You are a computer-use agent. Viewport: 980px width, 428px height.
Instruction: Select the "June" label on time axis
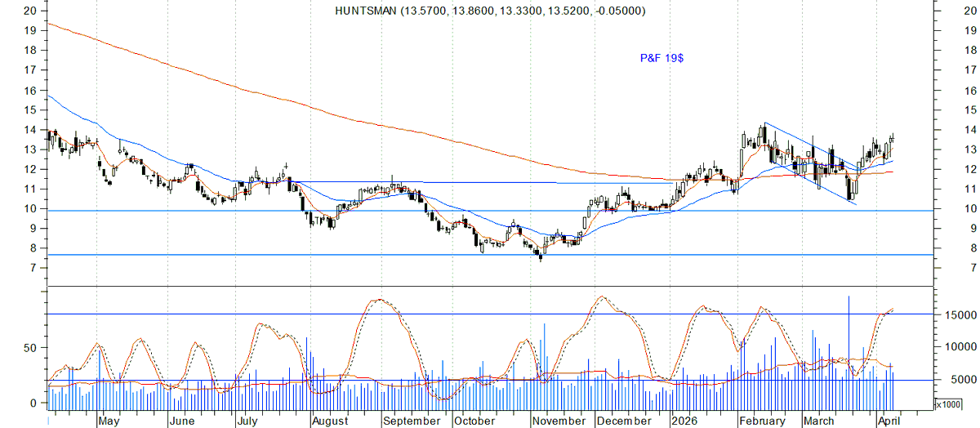point(181,421)
